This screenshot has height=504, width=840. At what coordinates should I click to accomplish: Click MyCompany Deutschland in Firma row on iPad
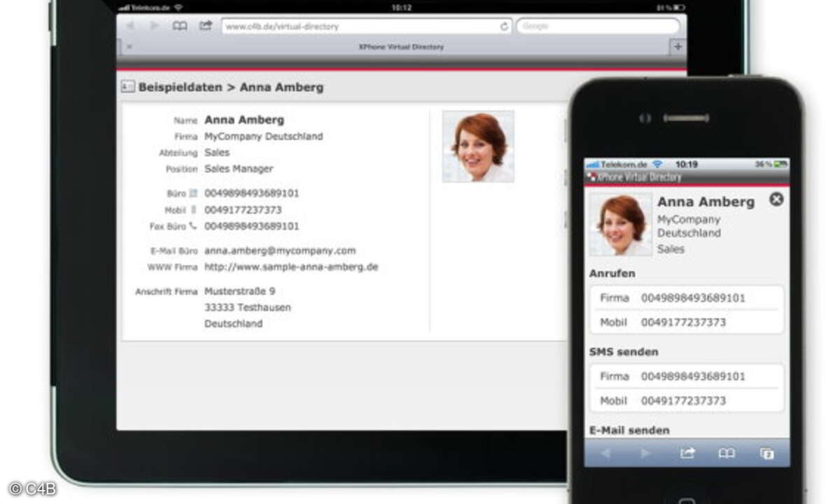click(264, 136)
